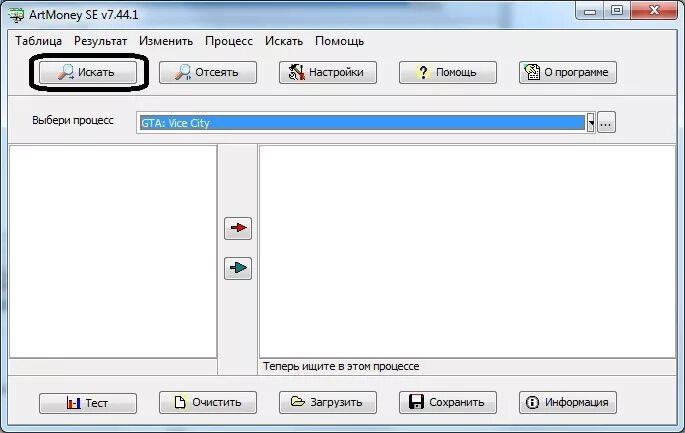
Task: Expand the process selection dropdown arrow
Action: [x=591, y=123]
